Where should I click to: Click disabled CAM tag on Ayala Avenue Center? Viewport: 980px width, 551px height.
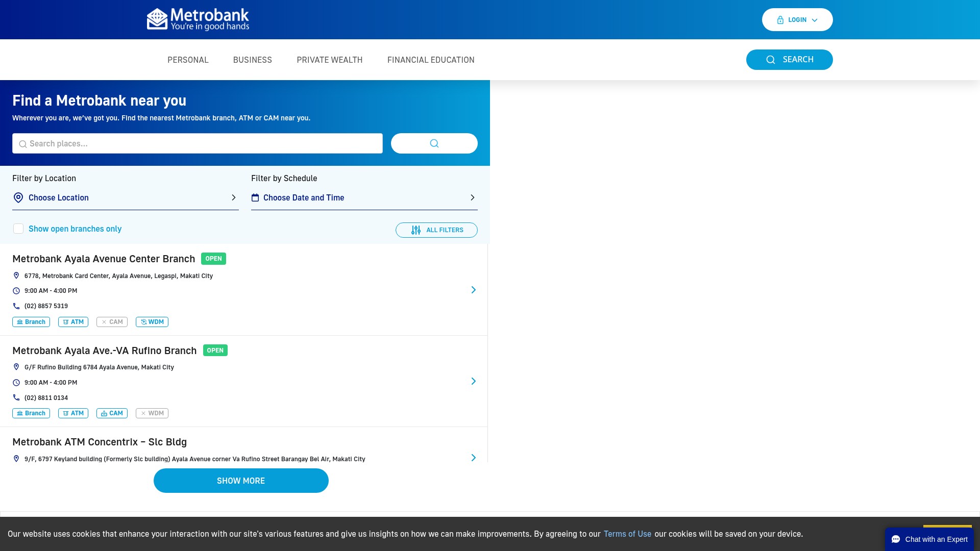(x=112, y=322)
